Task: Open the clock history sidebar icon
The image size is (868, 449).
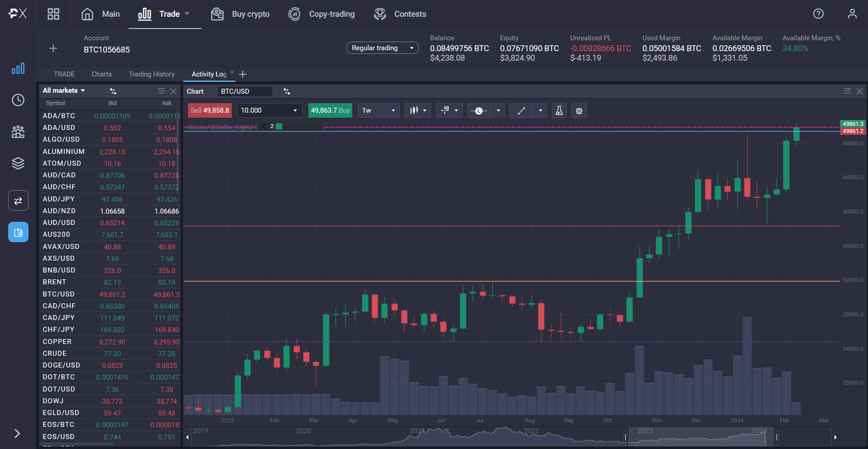Action: tap(18, 100)
